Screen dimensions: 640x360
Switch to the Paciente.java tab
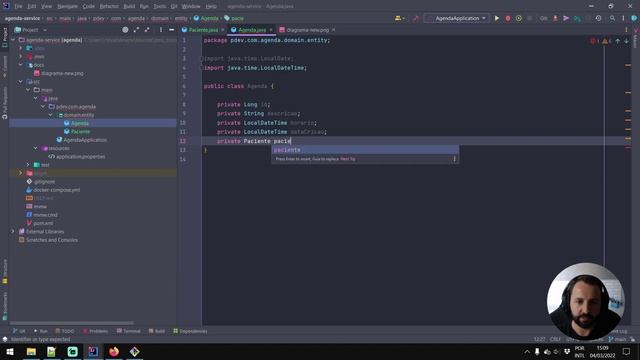click(203, 30)
